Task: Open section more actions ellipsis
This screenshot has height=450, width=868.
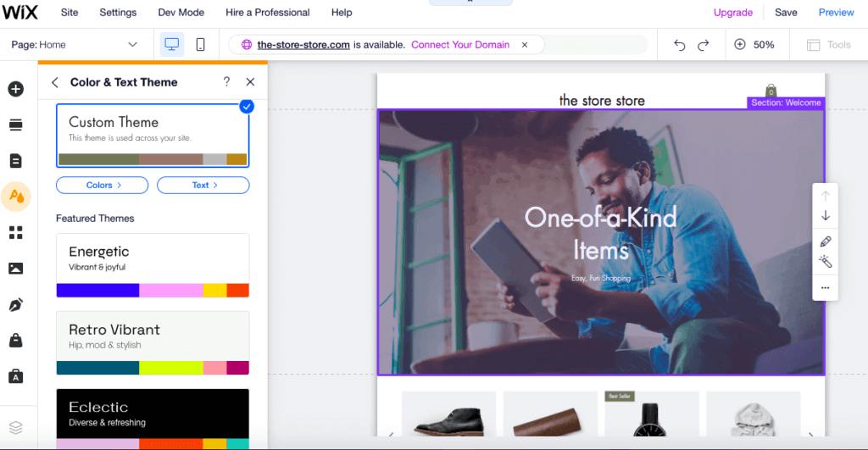Action: coord(826,288)
